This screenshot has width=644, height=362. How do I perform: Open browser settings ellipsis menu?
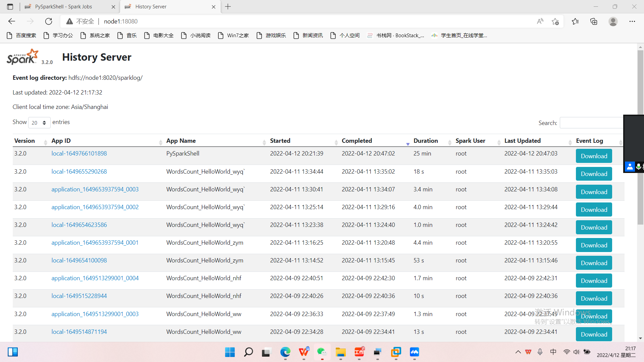point(632,21)
